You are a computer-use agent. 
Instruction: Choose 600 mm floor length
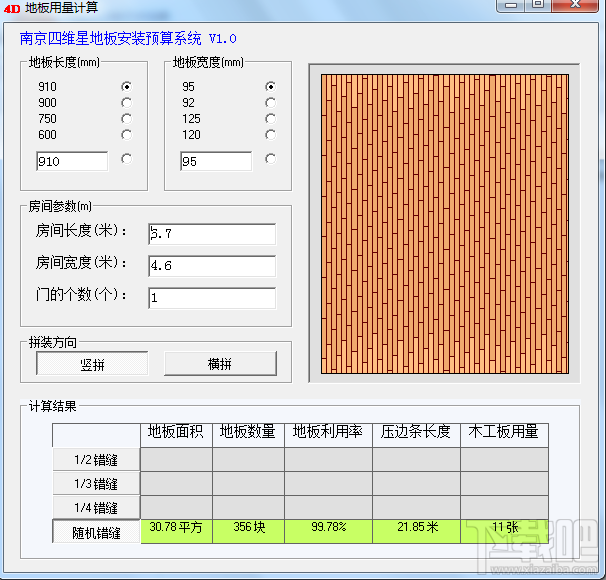click(126, 135)
